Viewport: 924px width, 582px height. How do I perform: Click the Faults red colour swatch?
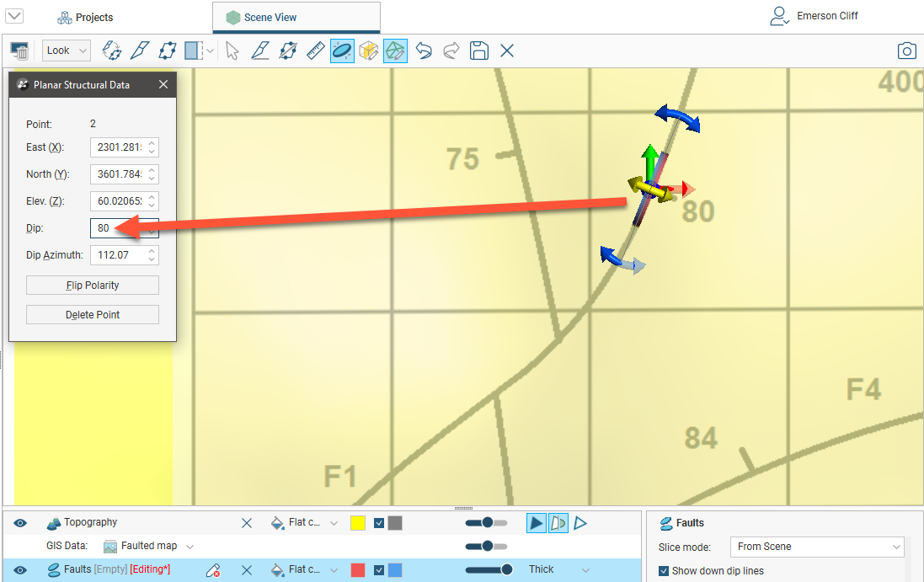(358, 570)
